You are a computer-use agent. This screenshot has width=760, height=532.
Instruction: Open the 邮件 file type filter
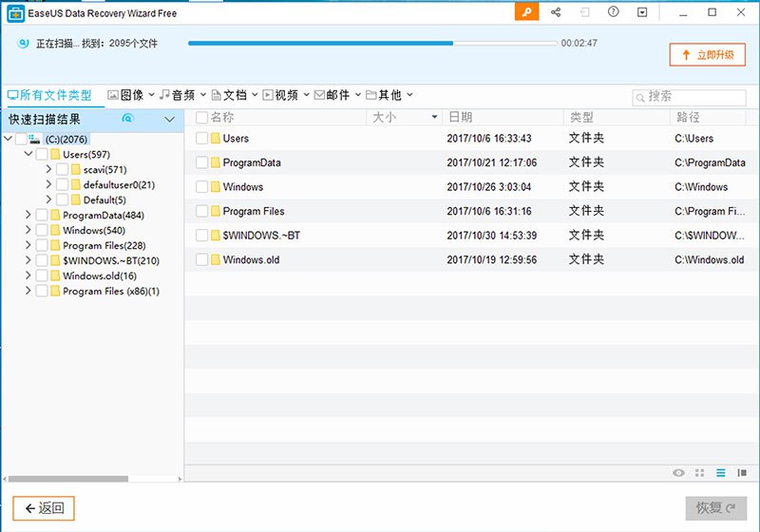click(338, 95)
